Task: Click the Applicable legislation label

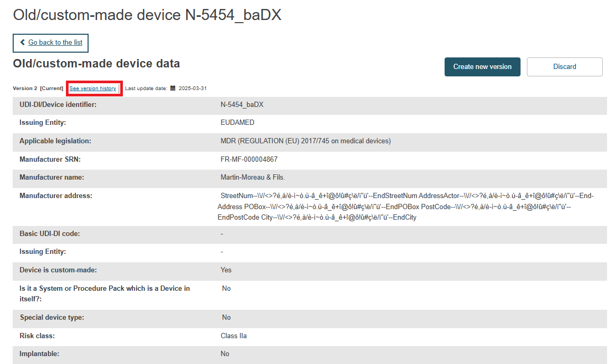Action: click(x=55, y=141)
